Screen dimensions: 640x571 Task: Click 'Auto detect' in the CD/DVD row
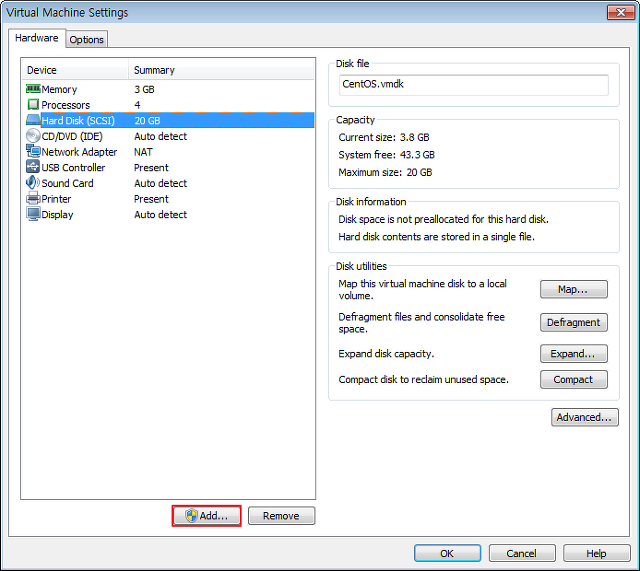coord(160,136)
